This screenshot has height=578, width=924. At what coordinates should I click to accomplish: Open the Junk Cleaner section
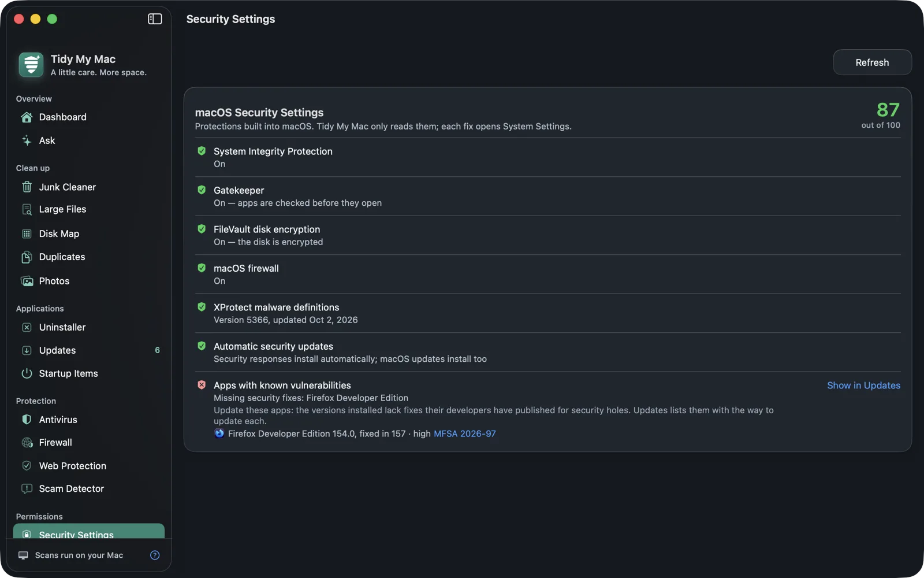89,187
